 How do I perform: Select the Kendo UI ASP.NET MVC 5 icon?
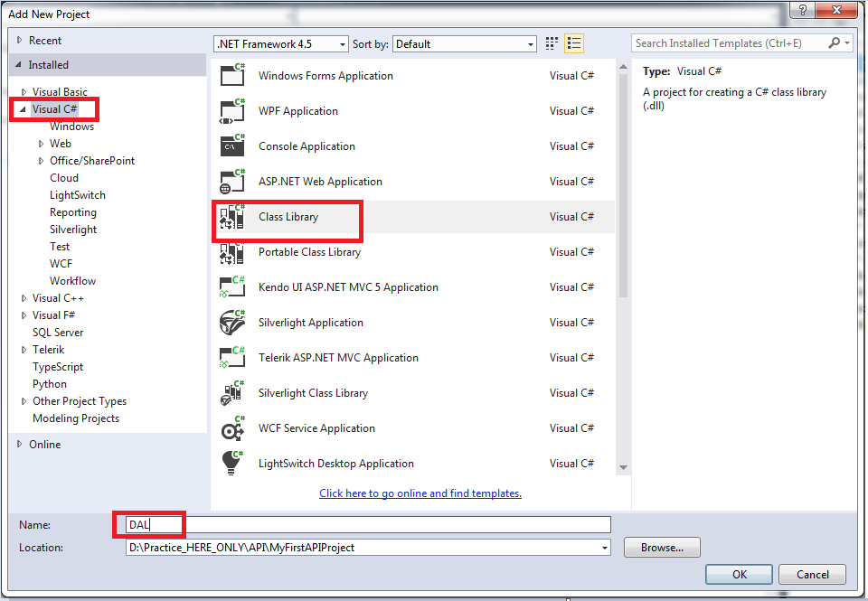click(x=232, y=287)
